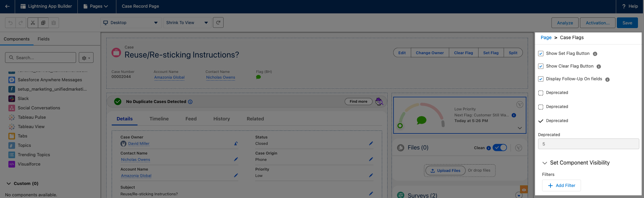Click the Upload Files button
The height and width of the screenshot is (198, 644).
point(445,171)
